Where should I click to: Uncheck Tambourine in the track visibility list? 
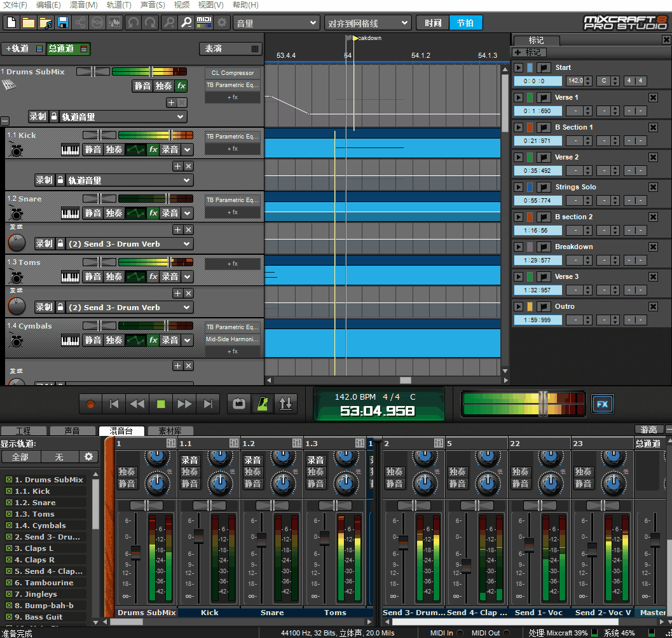pos(9,583)
